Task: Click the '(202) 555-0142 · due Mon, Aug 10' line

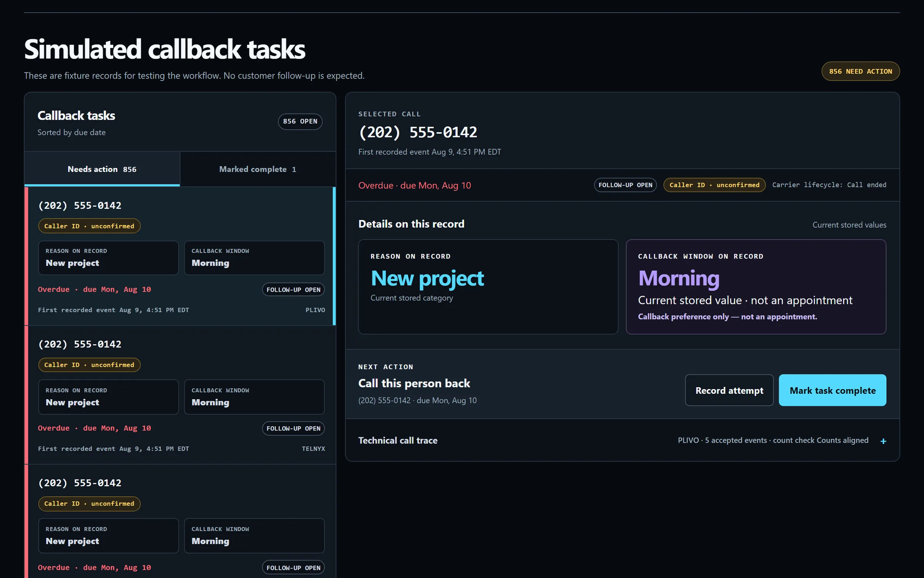Action: click(417, 400)
